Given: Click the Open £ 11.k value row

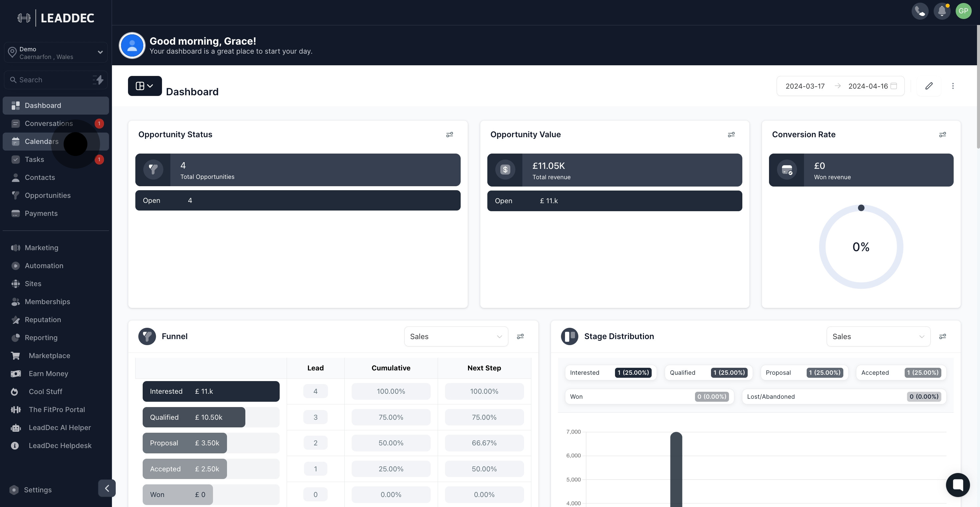Looking at the screenshot, I should [614, 201].
